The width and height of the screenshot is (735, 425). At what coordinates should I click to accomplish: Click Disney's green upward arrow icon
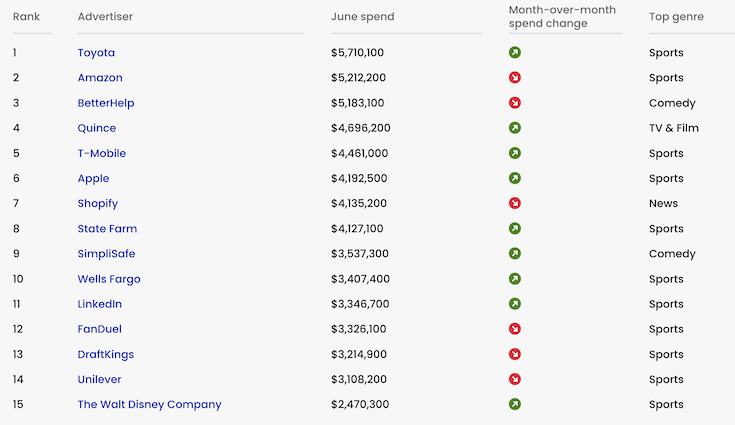pyautogui.click(x=515, y=404)
